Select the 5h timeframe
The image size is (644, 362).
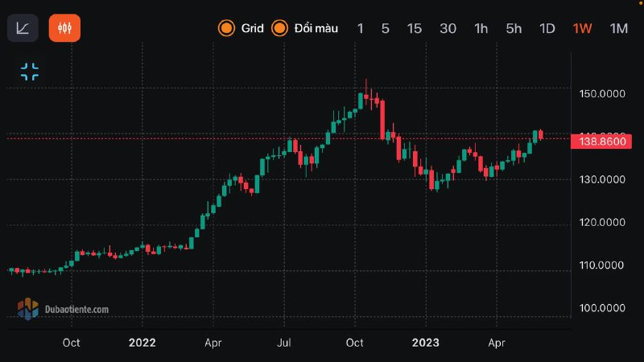[514, 29]
